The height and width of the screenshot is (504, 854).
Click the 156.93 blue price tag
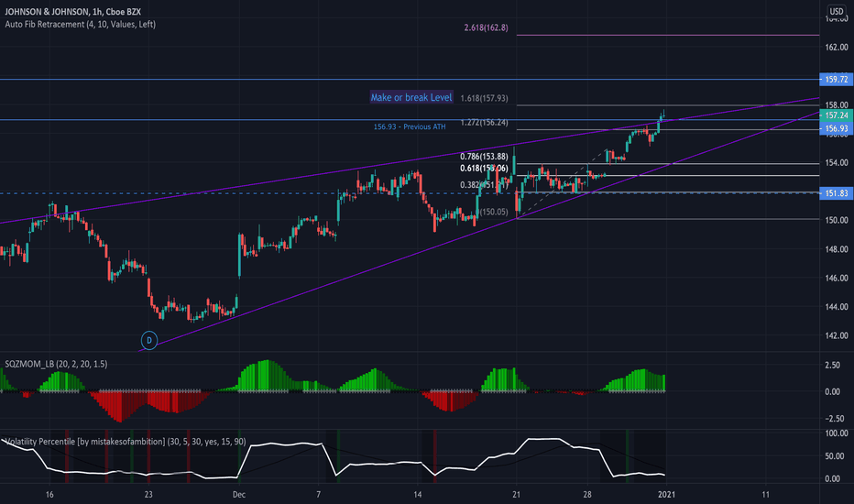[836, 128]
